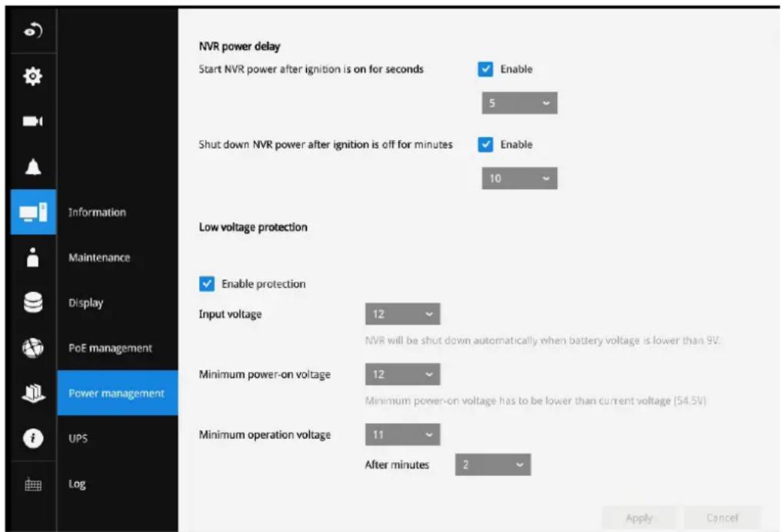Screen dimensions: 783x532
Task: Go to PoE management menu item
Action: pos(110,348)
